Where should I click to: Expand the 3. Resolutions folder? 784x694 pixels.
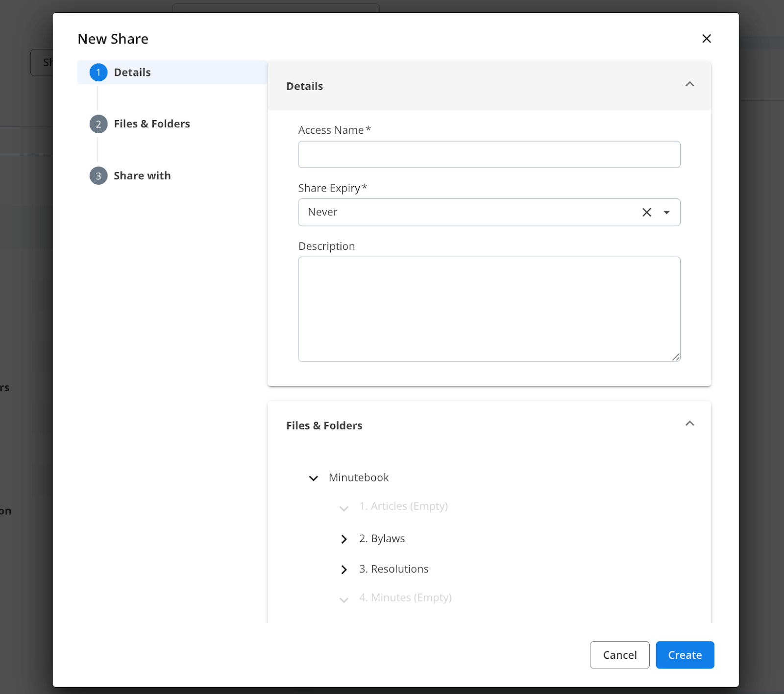[344, 570]
